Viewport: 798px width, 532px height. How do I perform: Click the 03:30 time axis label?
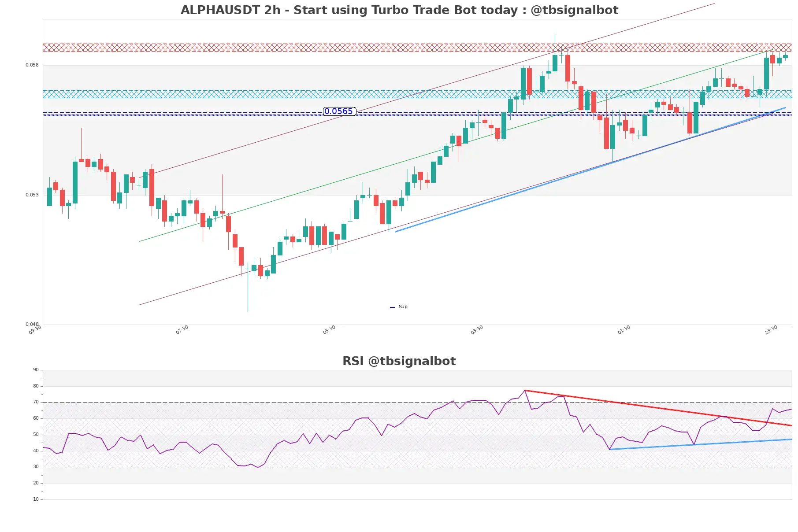[x=477, y=330]
